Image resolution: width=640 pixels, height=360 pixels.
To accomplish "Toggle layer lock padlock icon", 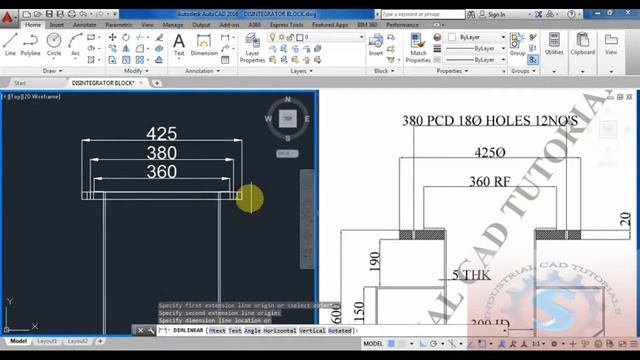I will 290,37.
